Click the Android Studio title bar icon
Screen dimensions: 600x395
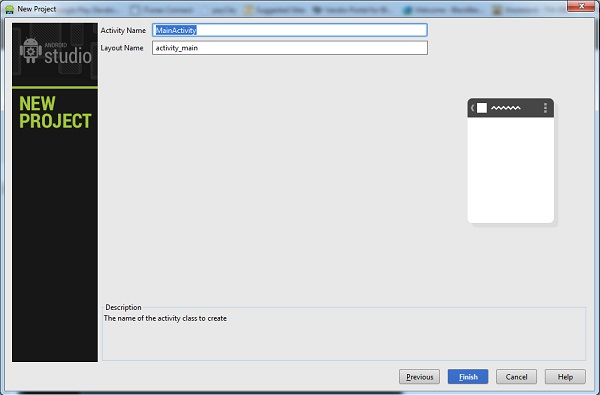[9, 9]
